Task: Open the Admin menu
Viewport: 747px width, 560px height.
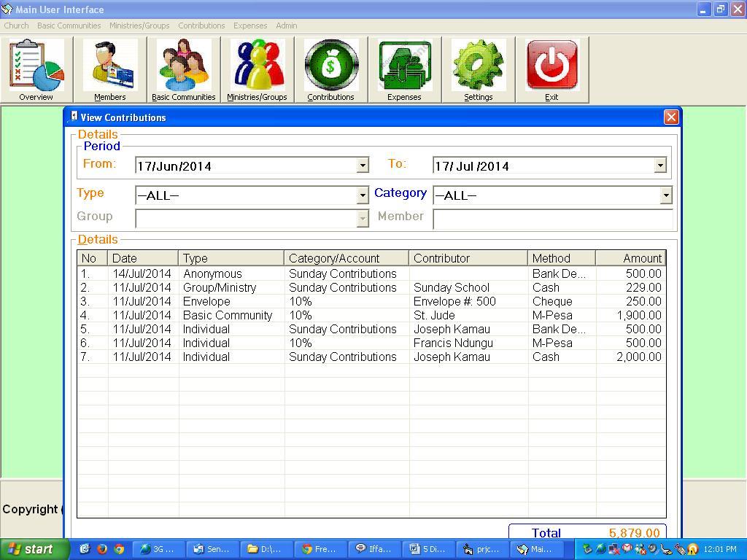Action: pyautogui.click(x=286, y=26)
